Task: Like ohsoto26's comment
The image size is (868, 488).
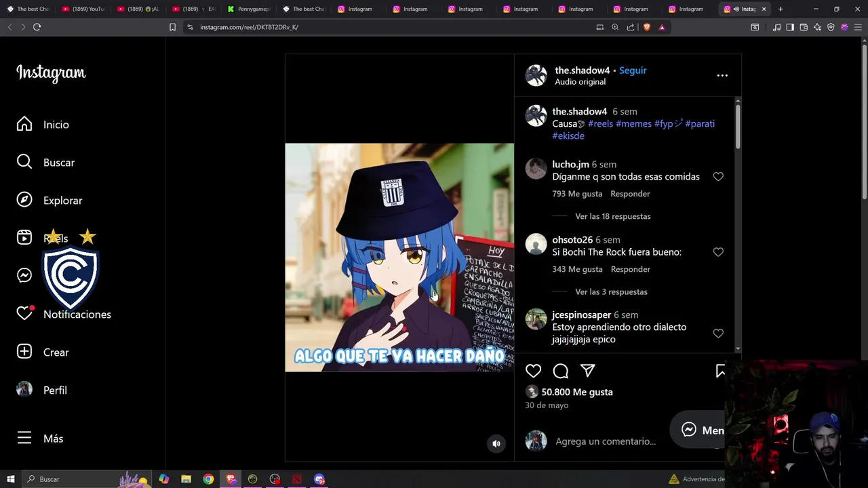Action: click(718, 252)
